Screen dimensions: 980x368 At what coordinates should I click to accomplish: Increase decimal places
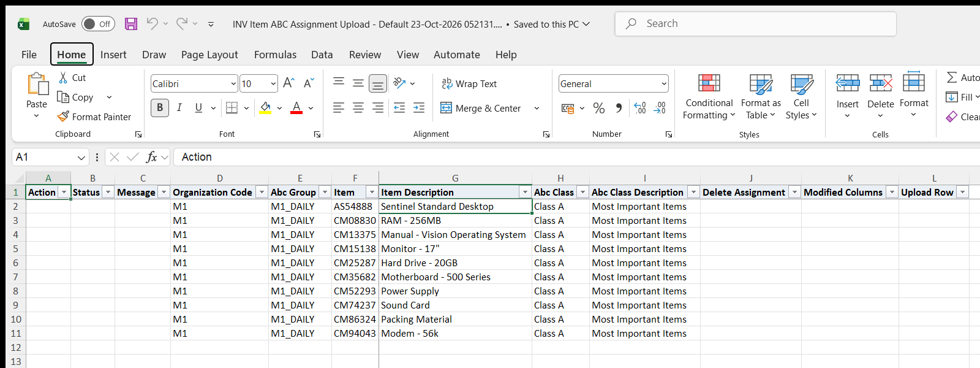pos(640,109)
